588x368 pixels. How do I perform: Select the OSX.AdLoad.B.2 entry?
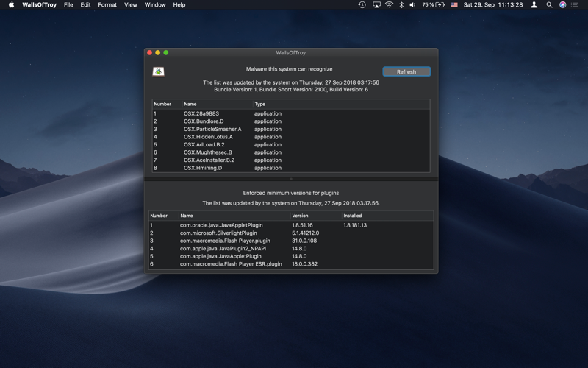(x=291, y=144)
